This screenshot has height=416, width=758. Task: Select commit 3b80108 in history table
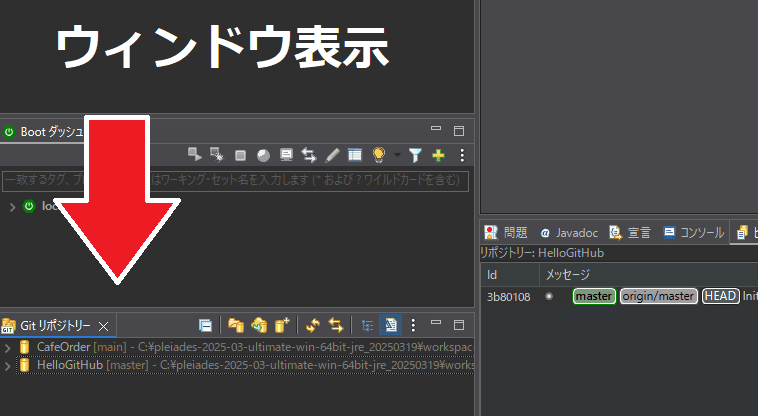coord(508,296)
